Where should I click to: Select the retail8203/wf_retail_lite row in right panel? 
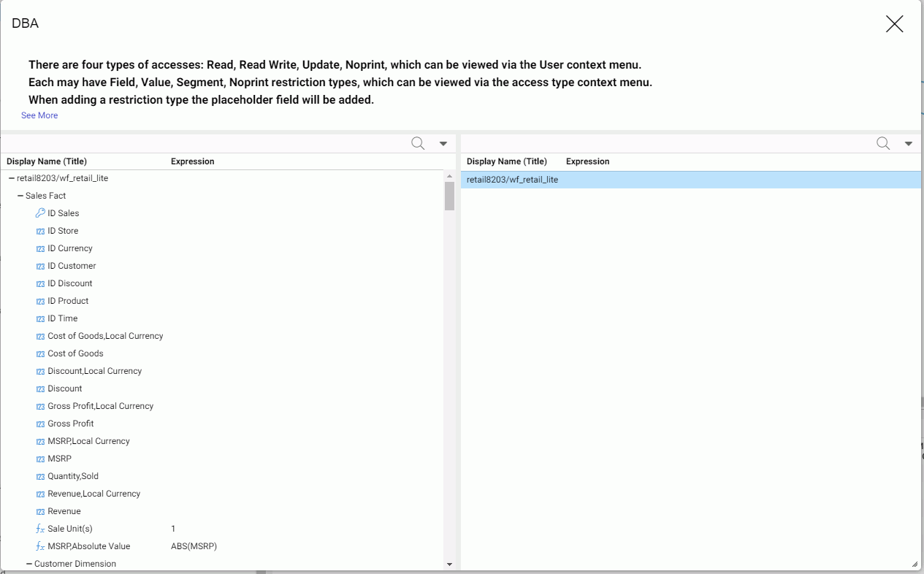[691, 180]
